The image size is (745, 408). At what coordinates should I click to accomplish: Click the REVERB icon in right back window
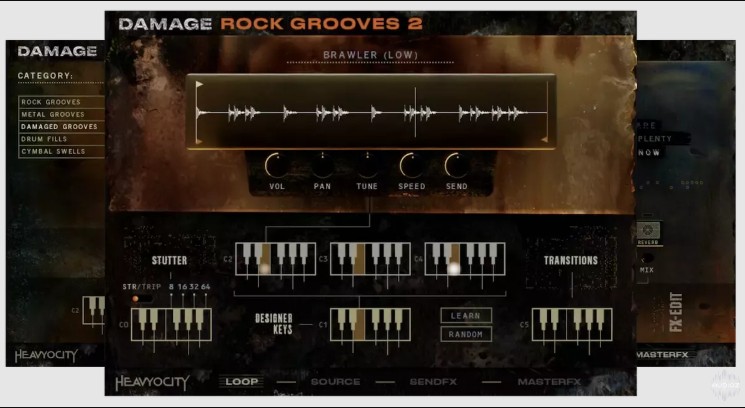[648, 232]
